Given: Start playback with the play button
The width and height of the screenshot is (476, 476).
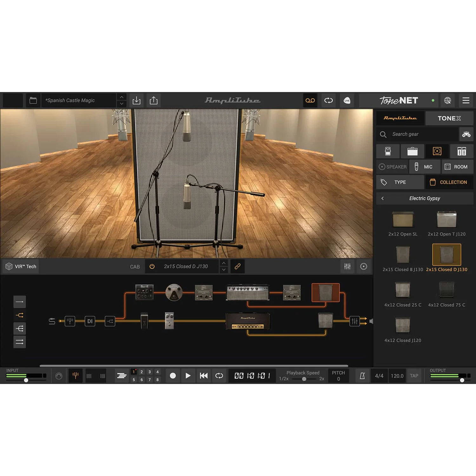Looking at the screenshot, I should pyautogui.click(x=188, y=376).
